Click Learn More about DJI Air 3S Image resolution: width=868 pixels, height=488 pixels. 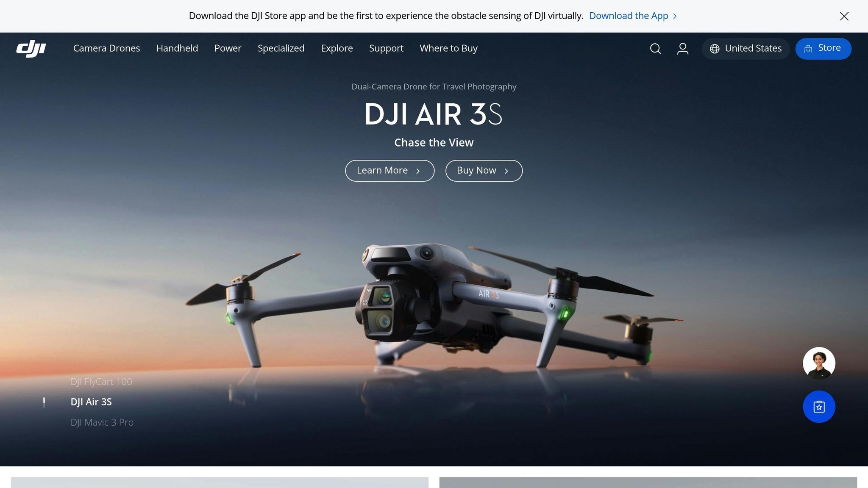click(389, 170)
